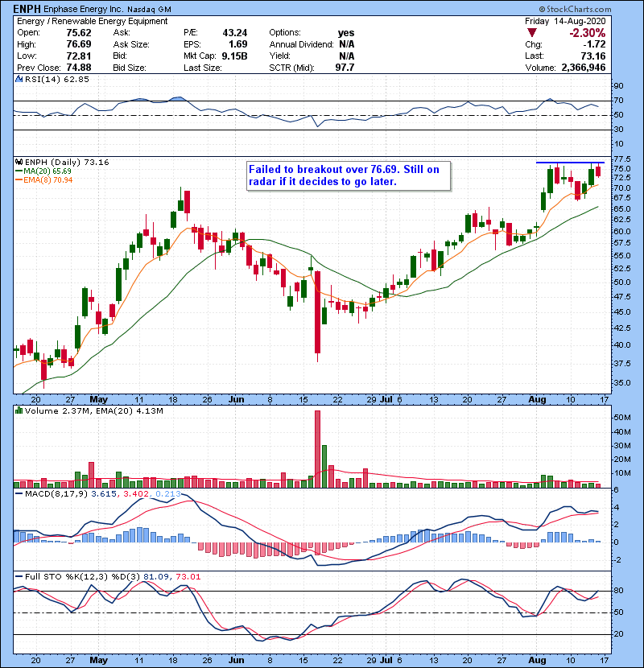The height and width of the screenshot is (668, 644).
Task: Click the stochastic %D value 73.01
Action: (188, 577)
